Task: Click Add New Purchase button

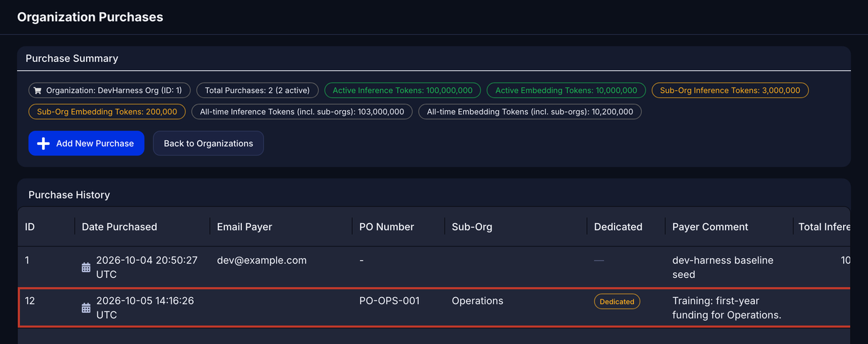Action: [x=86, y=144]
